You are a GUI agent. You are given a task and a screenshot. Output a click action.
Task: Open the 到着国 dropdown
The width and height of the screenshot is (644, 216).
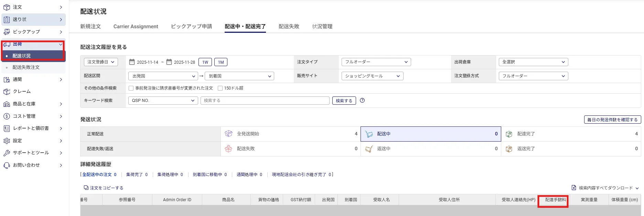pyautogui.click(x=239, y=76)
